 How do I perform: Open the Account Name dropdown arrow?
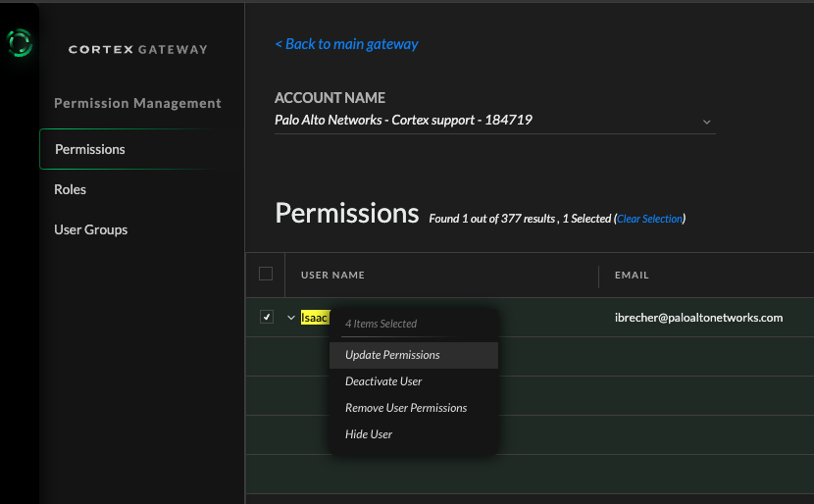tap(706, 122)
